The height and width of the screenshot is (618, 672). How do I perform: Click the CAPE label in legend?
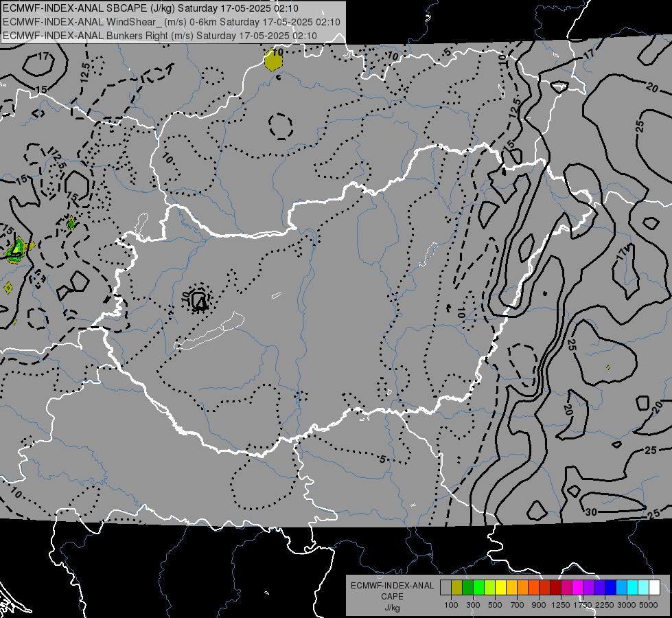(392, 597)
